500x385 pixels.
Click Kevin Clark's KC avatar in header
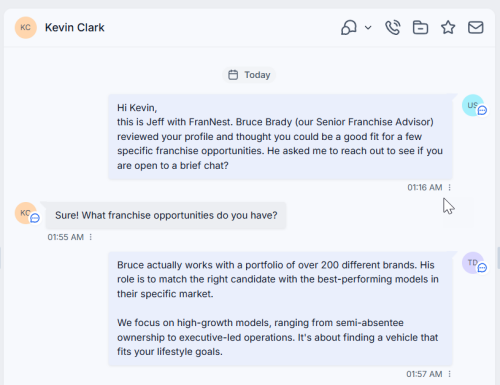point(26,28)
